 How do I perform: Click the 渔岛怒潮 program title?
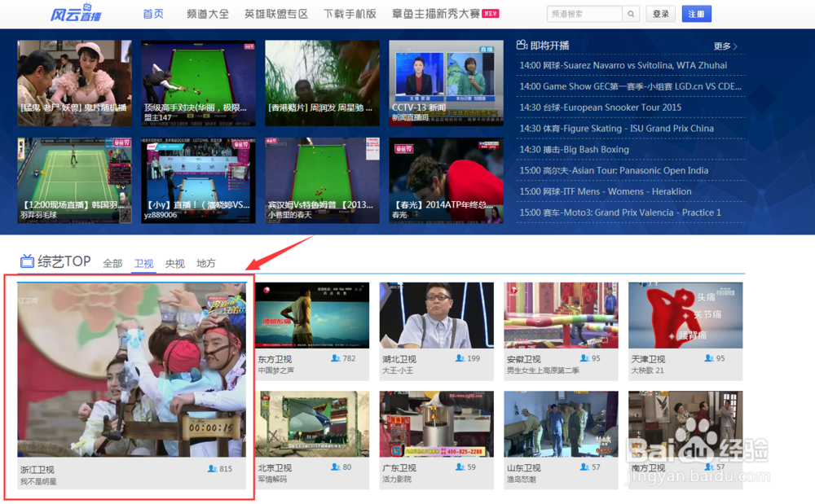click(x=521, y=480)
